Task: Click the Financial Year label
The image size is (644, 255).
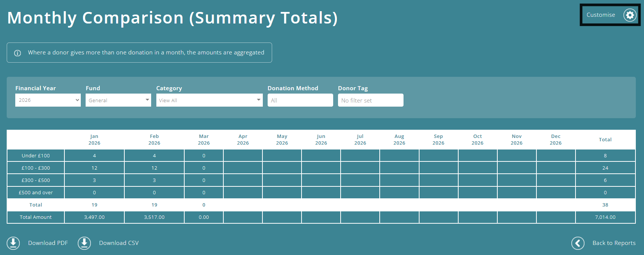Action: pyautogui.click(x=35, y=88)
